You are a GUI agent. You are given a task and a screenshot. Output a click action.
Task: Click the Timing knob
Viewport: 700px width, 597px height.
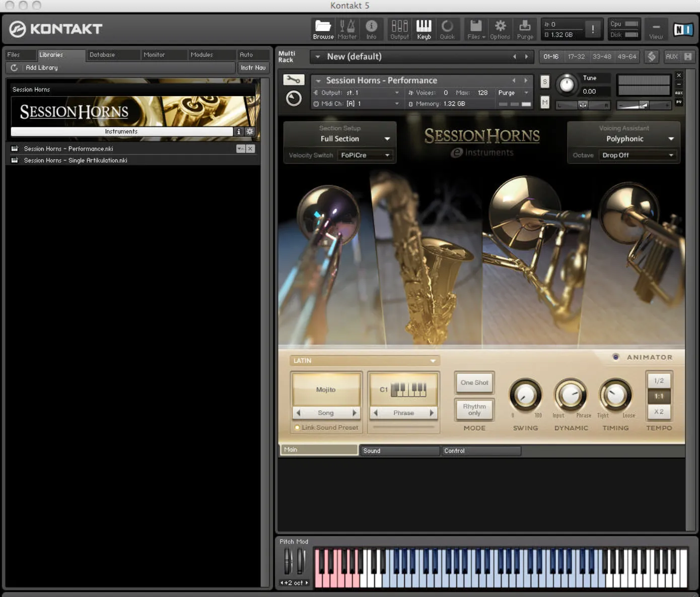(615, 395)
